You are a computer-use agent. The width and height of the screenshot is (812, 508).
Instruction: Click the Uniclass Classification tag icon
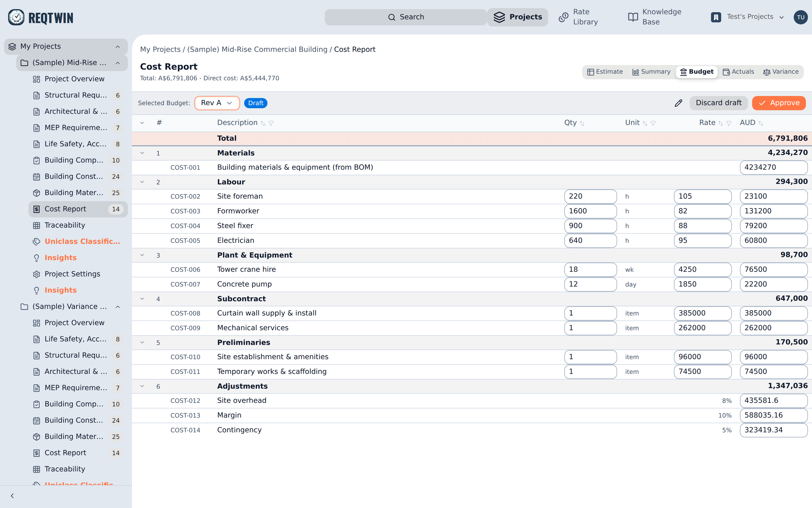(37, 242)
